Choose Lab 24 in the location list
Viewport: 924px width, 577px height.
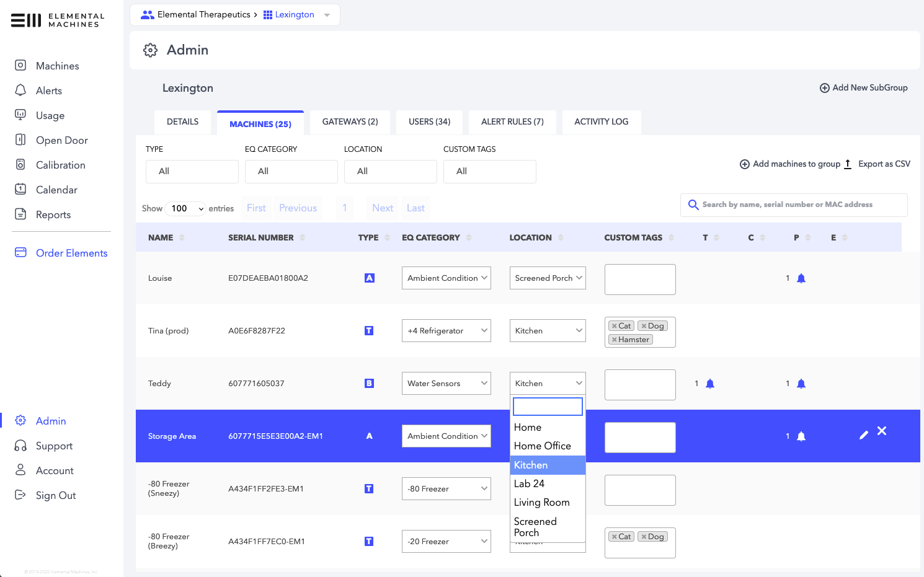tap(548, 484)
